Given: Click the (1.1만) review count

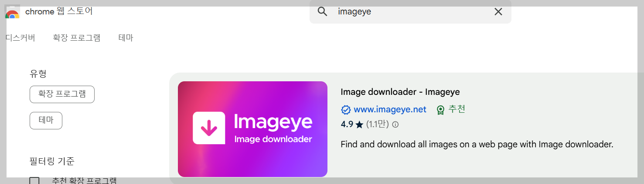Looking at the screenshot, I should pos(377,125).
